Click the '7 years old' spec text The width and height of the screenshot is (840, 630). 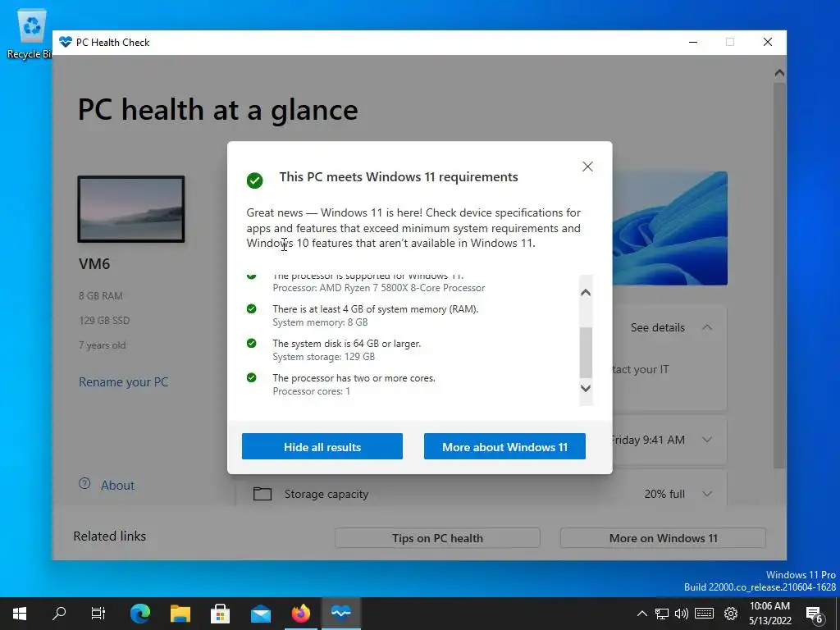tap(103, 345)
